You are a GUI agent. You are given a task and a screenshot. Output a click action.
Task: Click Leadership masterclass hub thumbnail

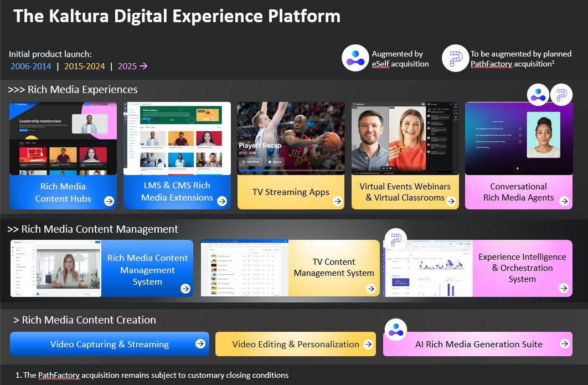(63, 138)
